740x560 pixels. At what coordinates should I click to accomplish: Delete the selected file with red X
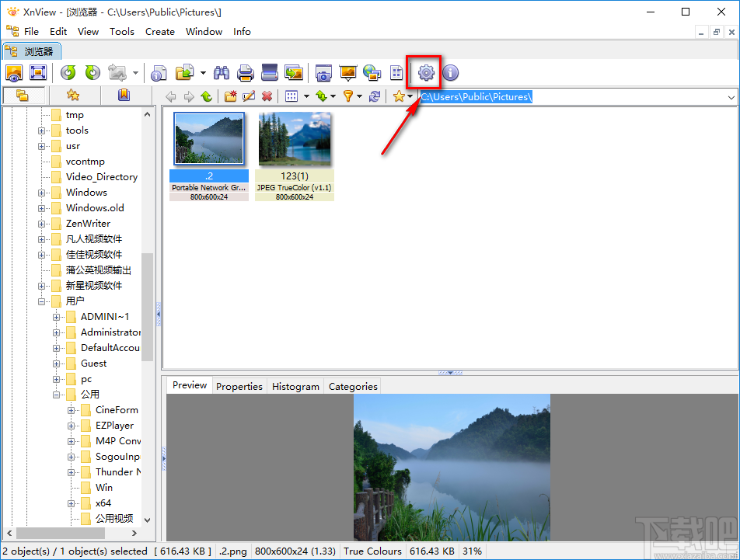[267, 96]
